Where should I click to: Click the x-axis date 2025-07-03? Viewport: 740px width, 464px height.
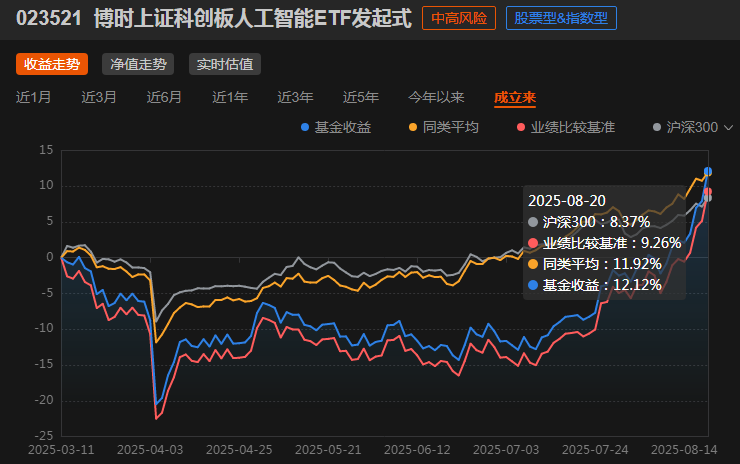(x=506, y=450)
